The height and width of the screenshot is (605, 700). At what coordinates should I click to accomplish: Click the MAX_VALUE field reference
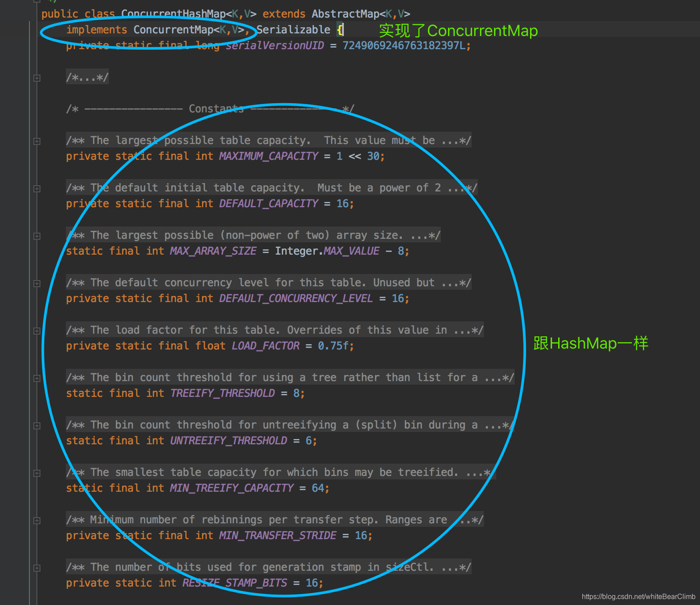(352, 251)
